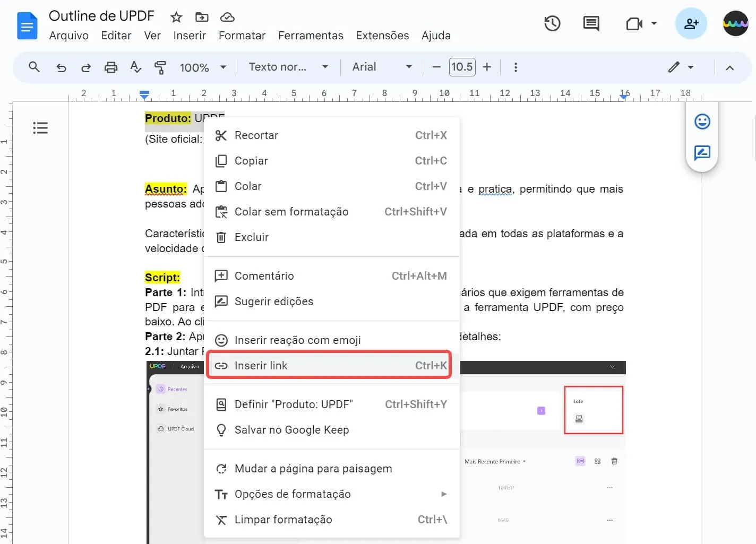Click the share people button
The height and width of the screenshot is (544, 756).
pyautogui.click(x=691, y=23)
